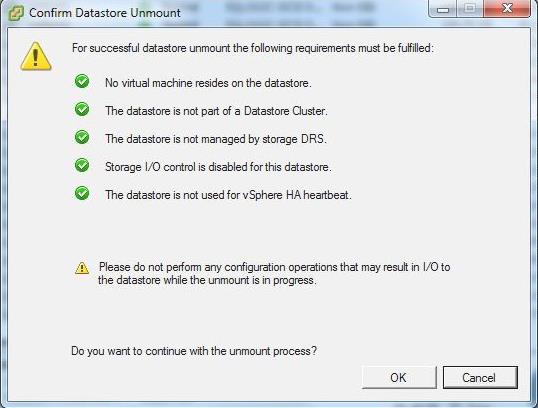This screenshot has width=538, height=408.
Task: Click the OK button
Action: pyautogui.click(x=399, y=377)
